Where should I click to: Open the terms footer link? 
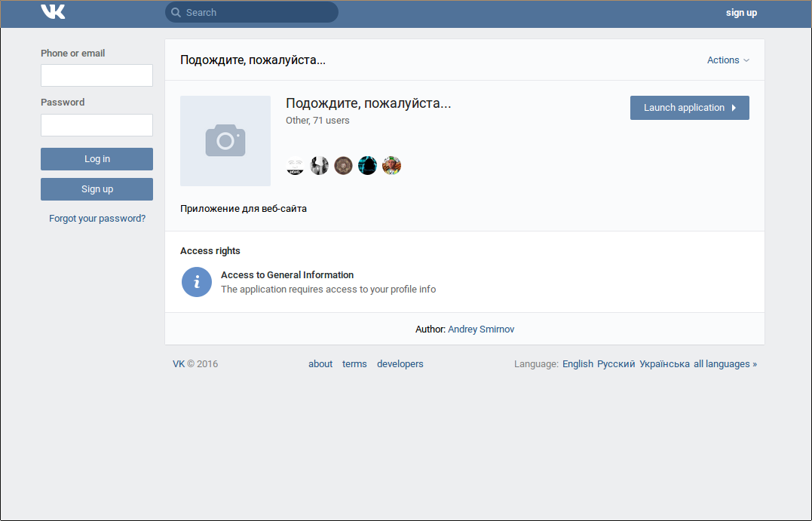pyautogui.click(x=354, y=364)
